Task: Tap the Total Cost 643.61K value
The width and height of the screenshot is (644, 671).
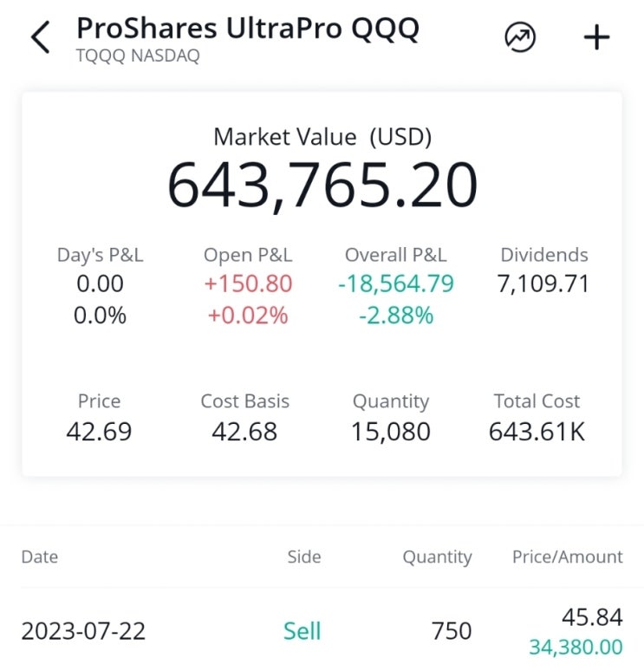Action: point(537,431)
